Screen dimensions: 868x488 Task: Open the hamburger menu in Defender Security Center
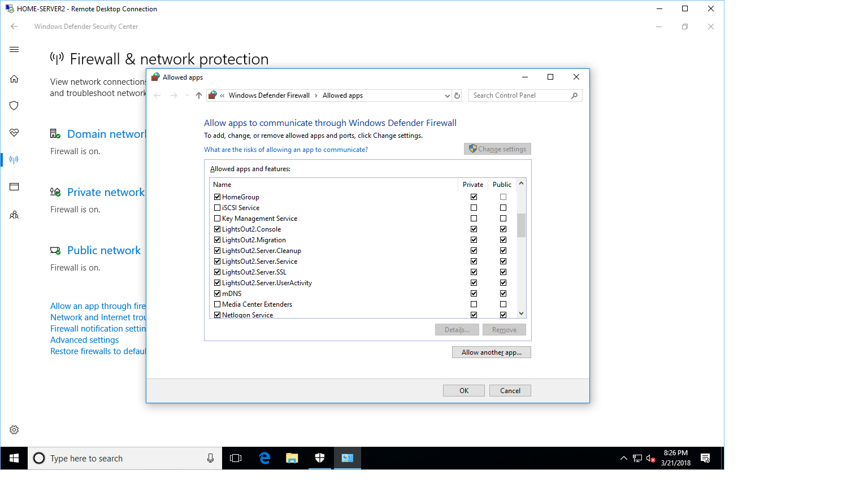point(14,50)
